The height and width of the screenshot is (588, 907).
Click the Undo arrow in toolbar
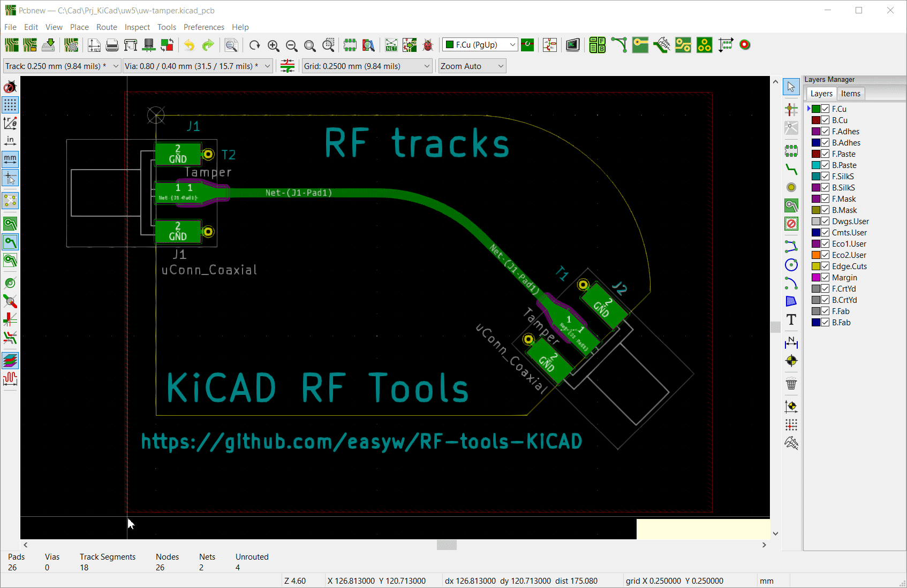tap(189, 45)
